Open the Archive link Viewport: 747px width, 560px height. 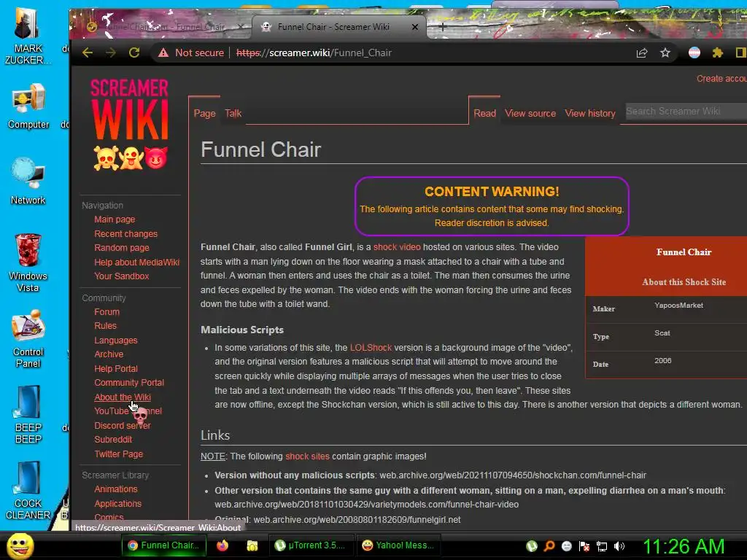pos(109,354)
